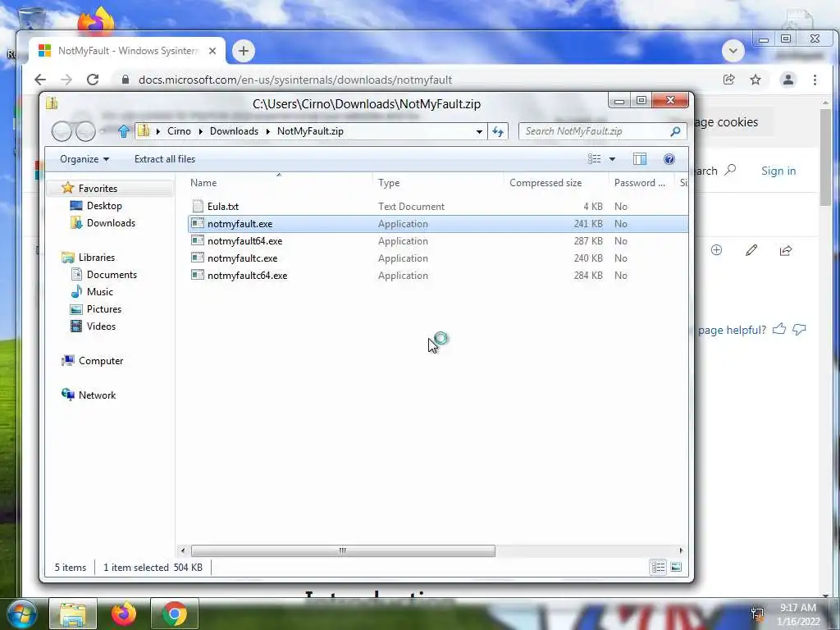This screenshot has width=840, height=630.
Task: Select the Downloads breadcrumb in address bar
Action: click(234, 131)
